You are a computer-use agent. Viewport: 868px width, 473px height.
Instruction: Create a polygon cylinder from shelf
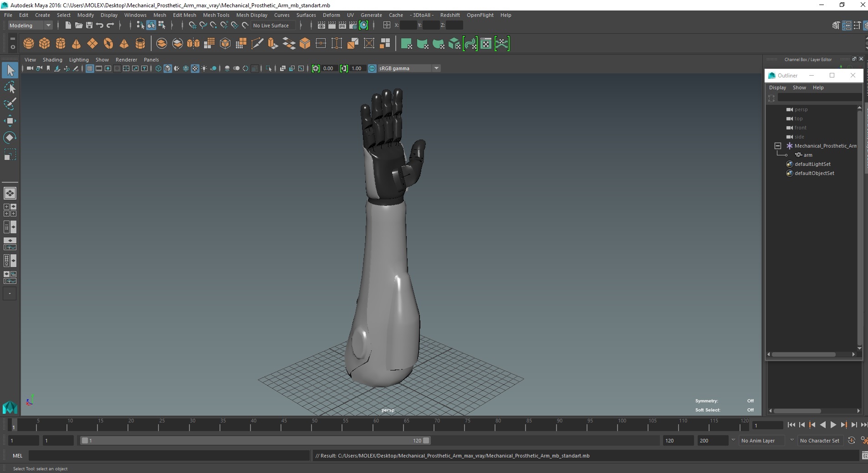coord(61,44)
